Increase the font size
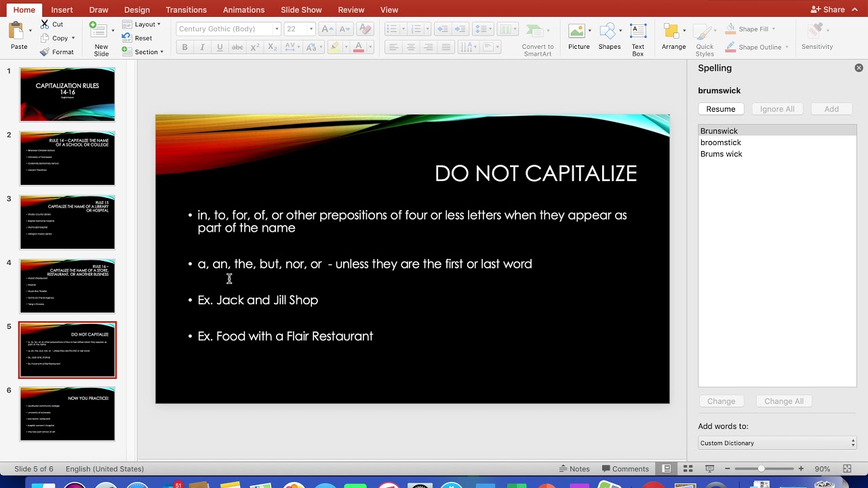The image size is (868, 488). click(x=327, y=29)
